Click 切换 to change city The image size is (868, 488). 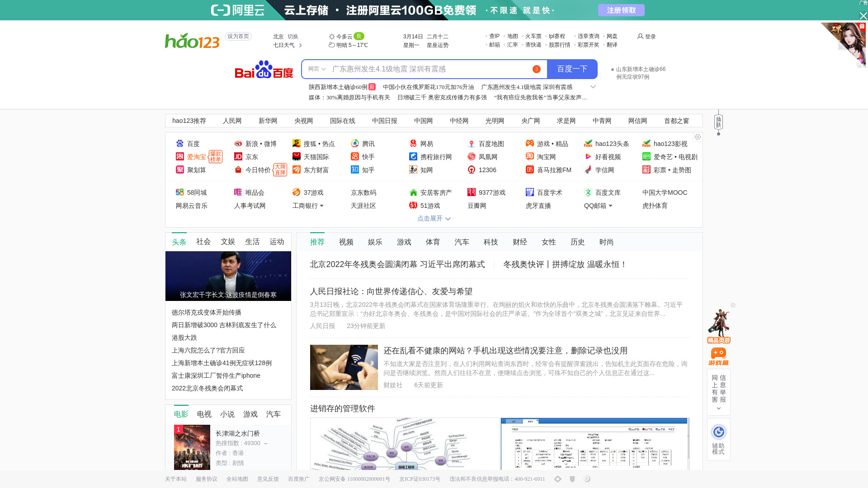(x=293, y=37)
